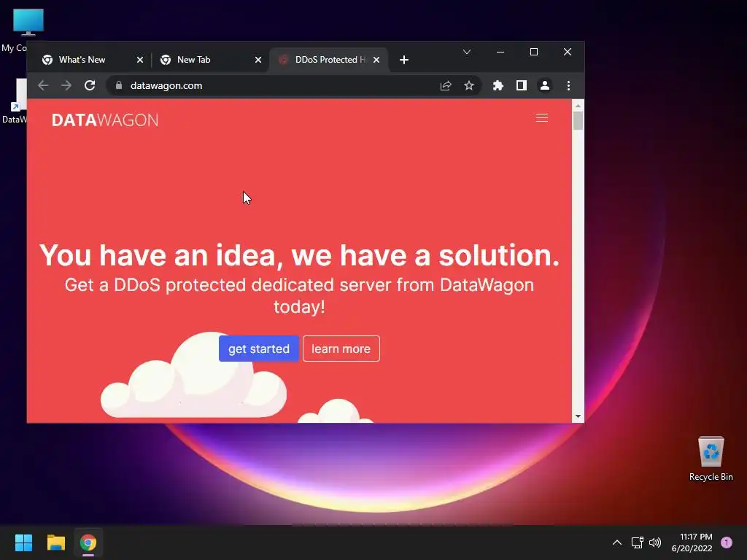Select the DataWagon desktop shortcut
The image size is (747, 560).
point(15,101)
